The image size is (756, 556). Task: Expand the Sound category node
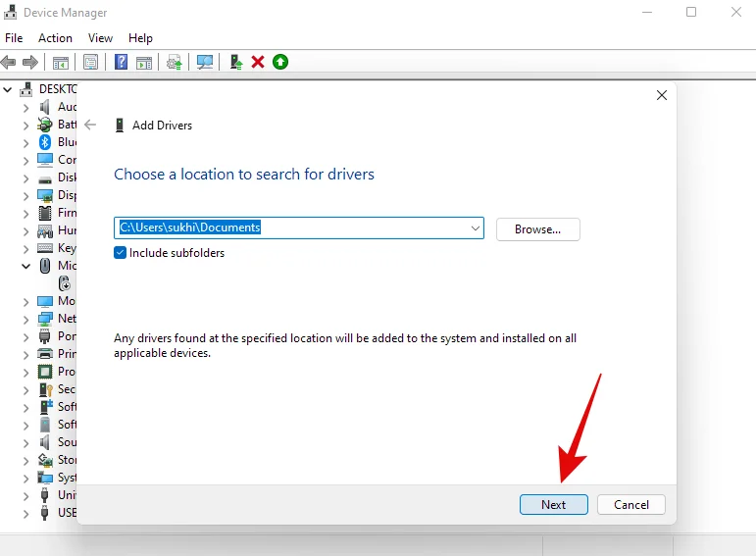point(26,443)
